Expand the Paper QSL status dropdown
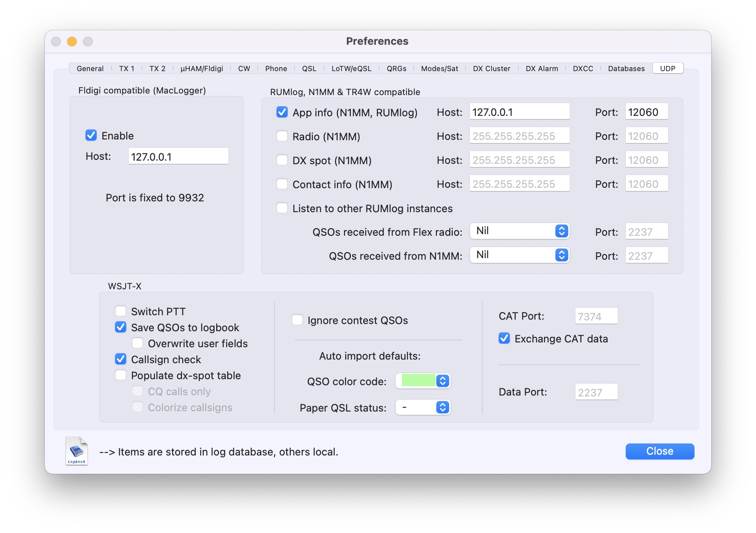 (x=423, y=407)
